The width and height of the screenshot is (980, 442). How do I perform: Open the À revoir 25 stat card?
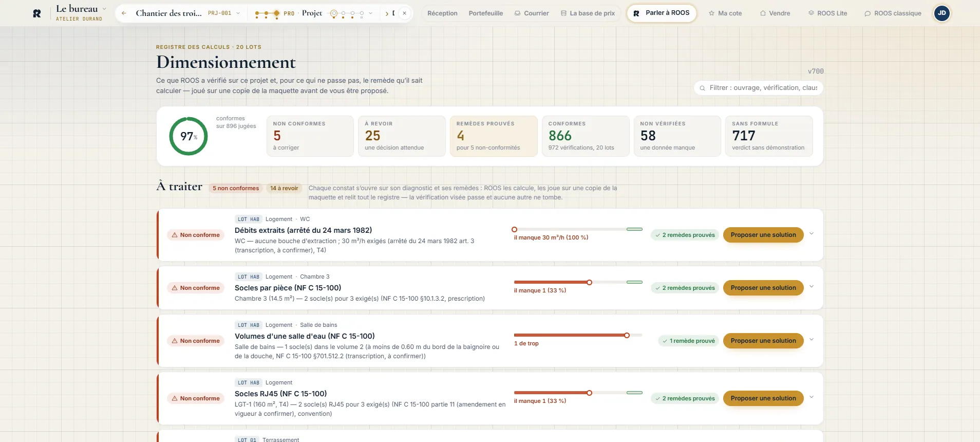(x=402, y=136)
